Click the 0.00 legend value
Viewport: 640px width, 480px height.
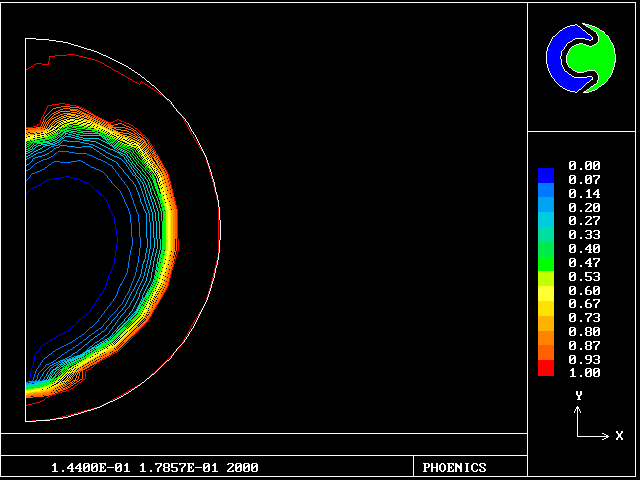(x=583, y=166)
